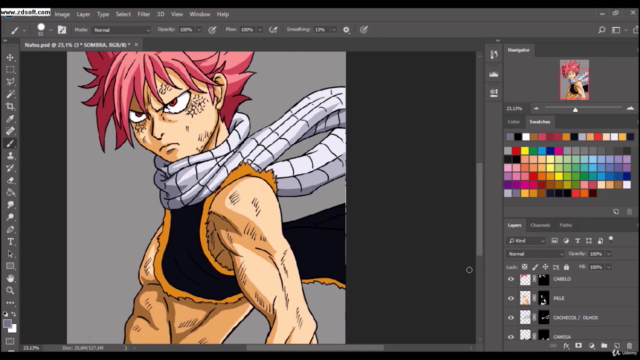Open layer effects fx icon
The image size is (640, 360).
click(x=566, y=346)
